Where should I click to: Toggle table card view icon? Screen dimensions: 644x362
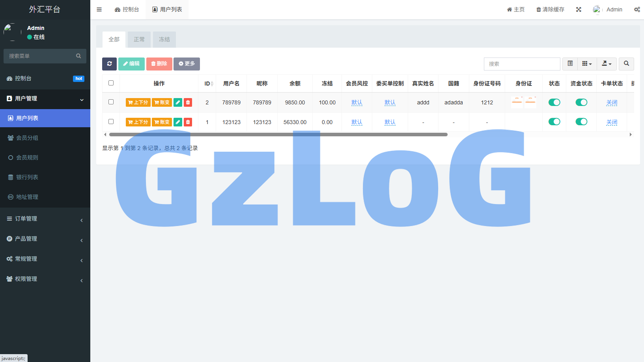570,64
